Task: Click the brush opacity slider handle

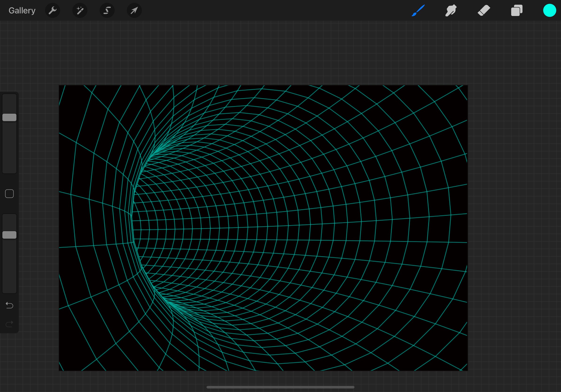Action: pyautogui.click(x=9, y=235)
